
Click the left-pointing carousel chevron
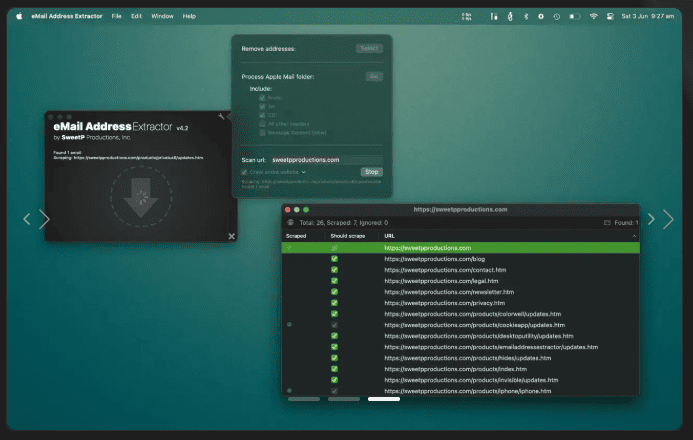(27, 219)
